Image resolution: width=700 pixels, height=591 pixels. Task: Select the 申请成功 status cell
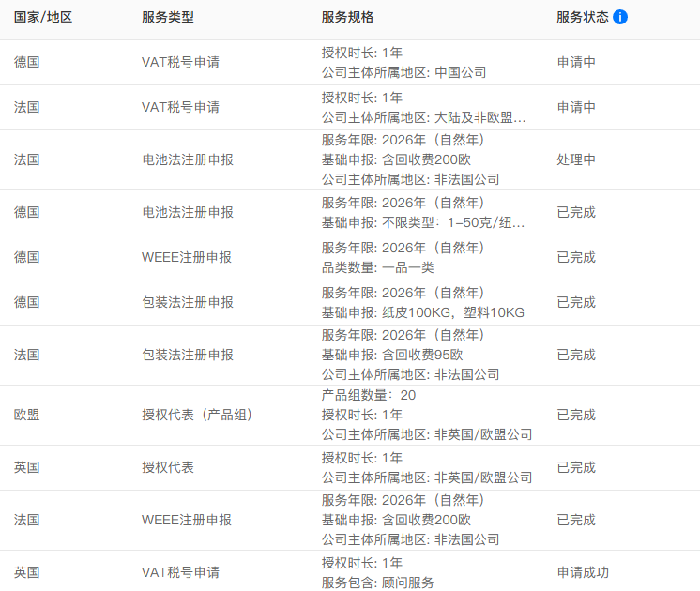[583, 572]
